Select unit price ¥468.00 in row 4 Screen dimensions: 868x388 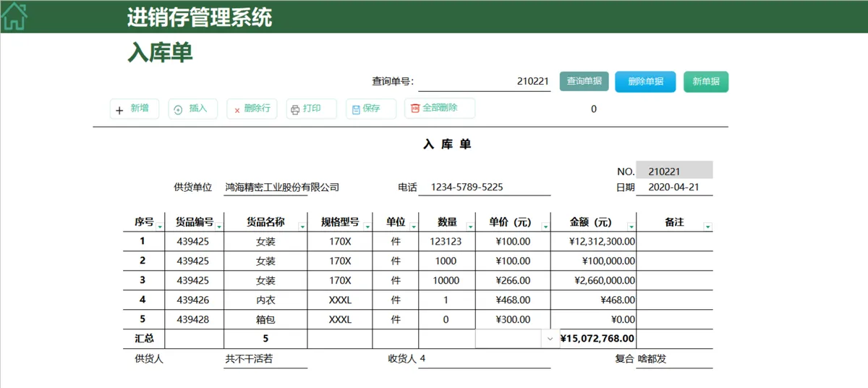513,300
